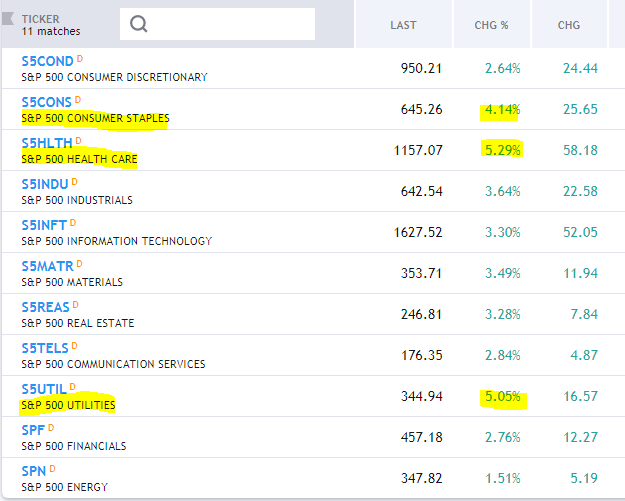The image size is (625, 501).
Task: Select the S&P 500 REAL ESTATE description
Action: pos(78,323)
